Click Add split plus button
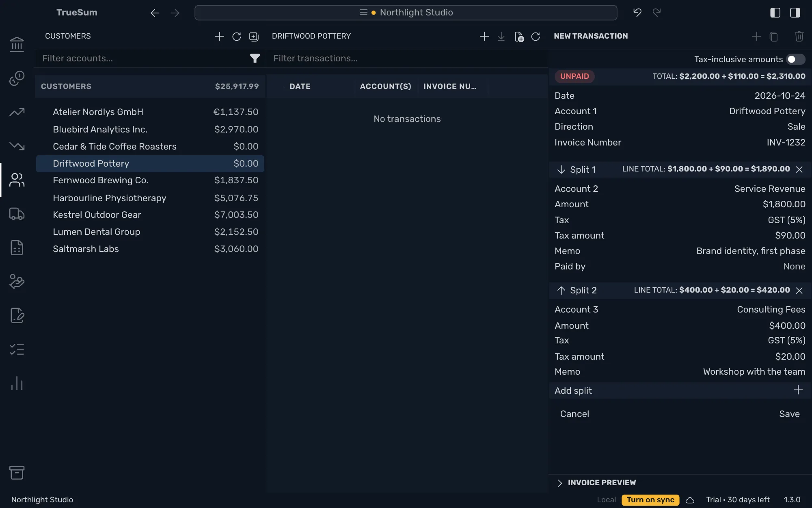The width and height of the screenshot is (812, 508). pos(798,391)
